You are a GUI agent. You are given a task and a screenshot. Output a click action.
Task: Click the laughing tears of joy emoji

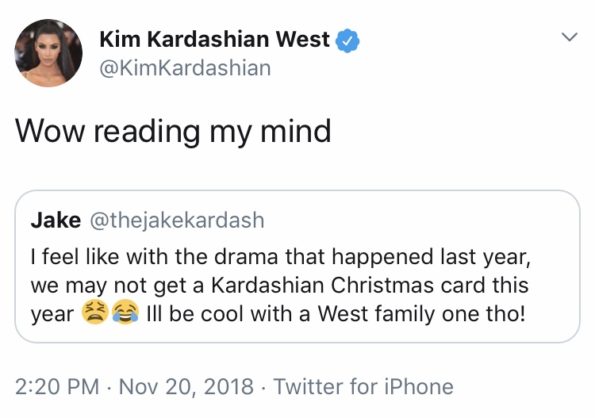pos(125,312)
